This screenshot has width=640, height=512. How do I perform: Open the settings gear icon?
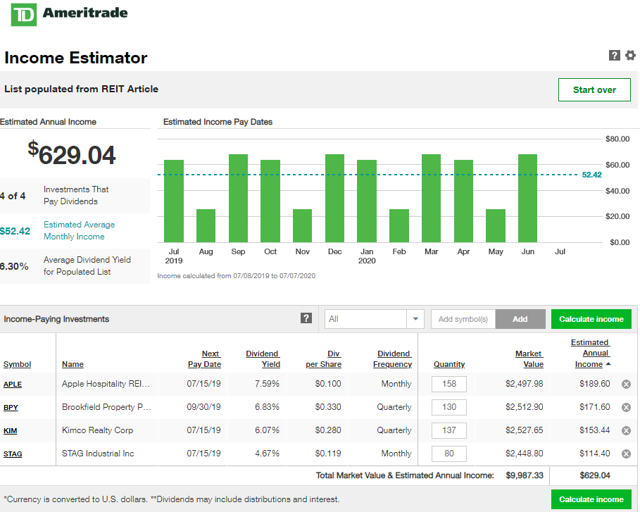pyautogui.click(x=631, y=55)
